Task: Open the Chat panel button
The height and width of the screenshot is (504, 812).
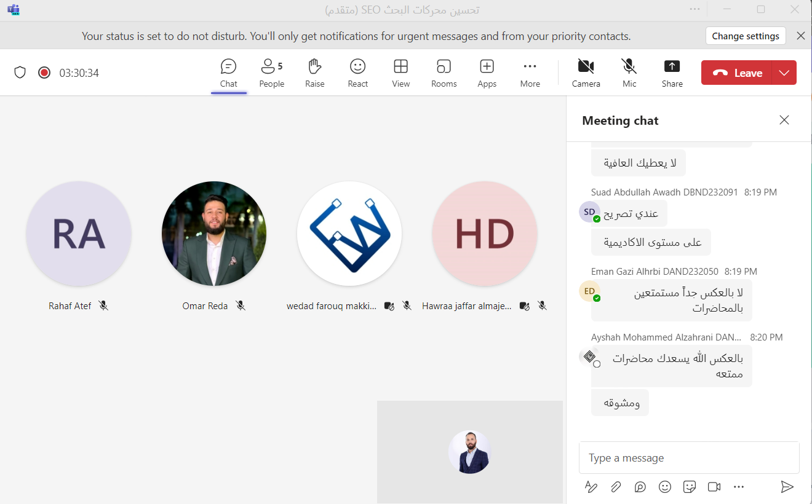Action: pyautogui.click(x=229, y=73)
